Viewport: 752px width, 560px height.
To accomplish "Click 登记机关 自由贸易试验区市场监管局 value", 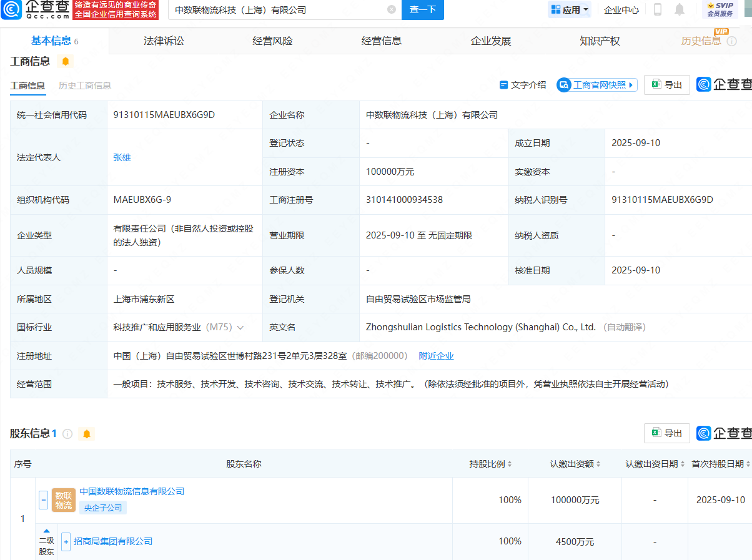I will [418, 299].
